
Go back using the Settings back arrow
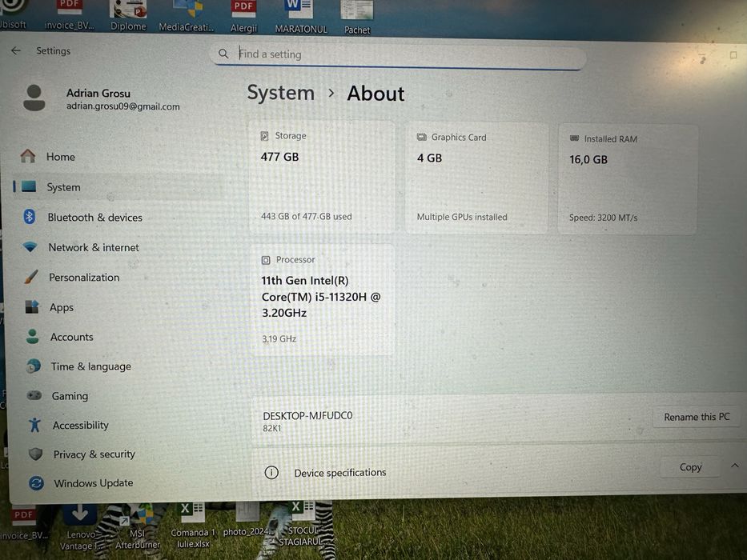16,50
